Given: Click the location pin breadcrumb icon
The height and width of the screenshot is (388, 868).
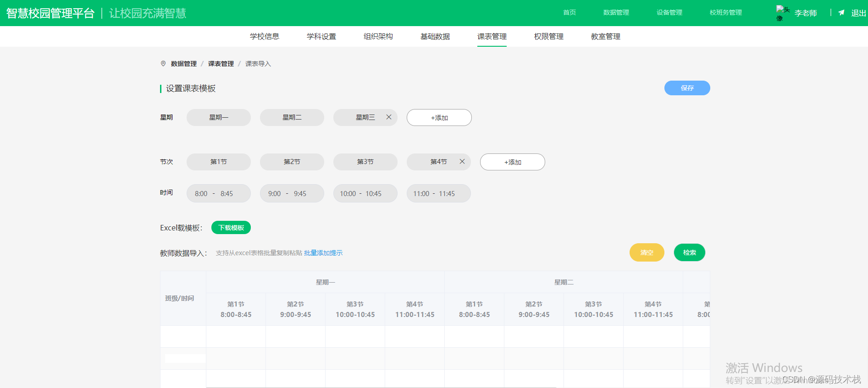Looking at the screenshot, I should point(163,64).
